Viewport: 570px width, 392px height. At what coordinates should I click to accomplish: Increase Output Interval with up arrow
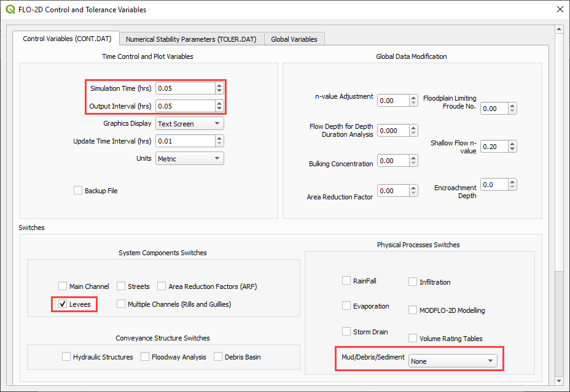tap(219, 102)
